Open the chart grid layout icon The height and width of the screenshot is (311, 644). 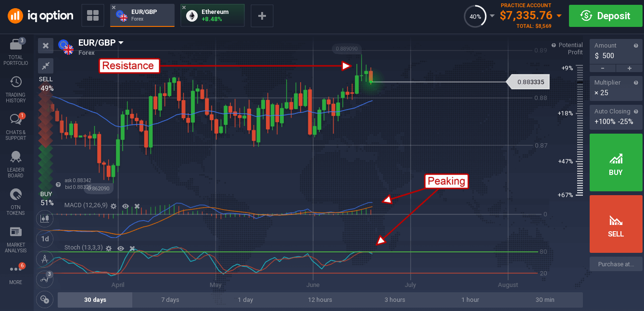pyautogui.click(x=93, y=16)
